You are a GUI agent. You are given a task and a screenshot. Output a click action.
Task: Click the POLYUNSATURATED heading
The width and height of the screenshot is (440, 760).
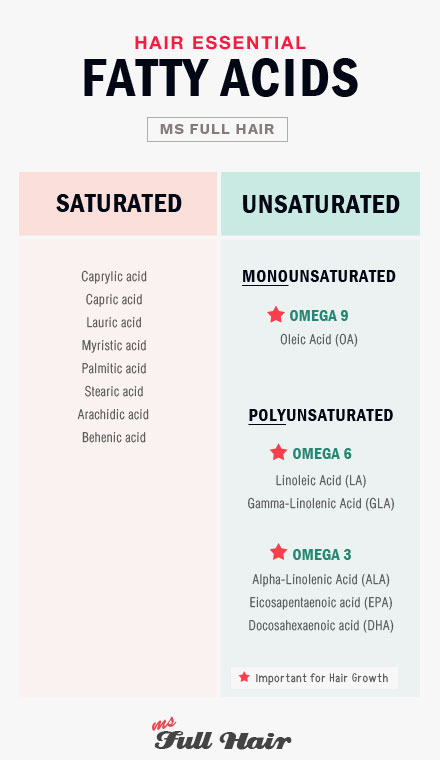[x=321, y=415]
